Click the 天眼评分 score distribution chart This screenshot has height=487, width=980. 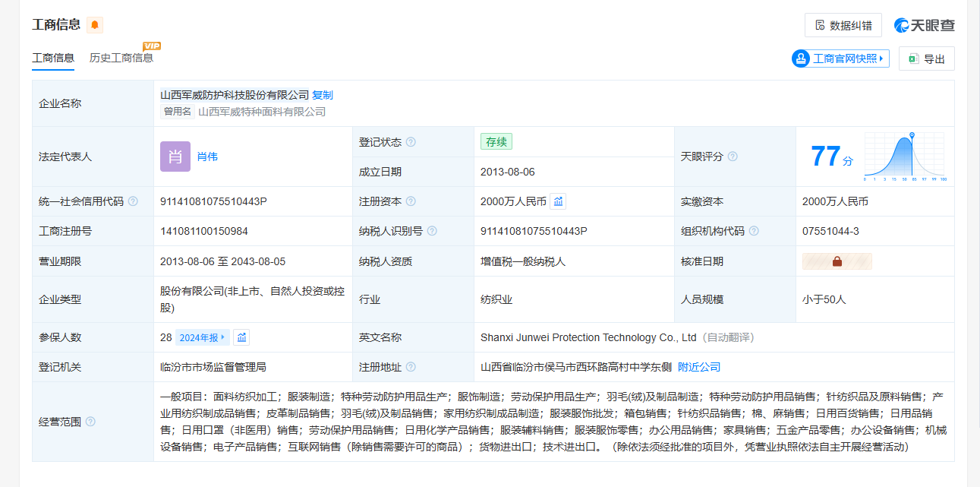click(904, 157)
